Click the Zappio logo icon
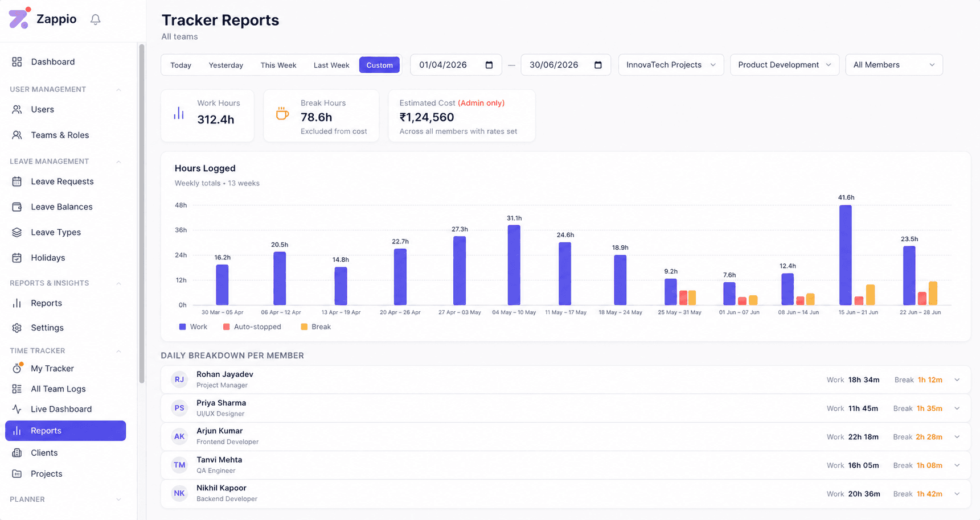This screenshot has height=520, width=980. tap(19, 18)
